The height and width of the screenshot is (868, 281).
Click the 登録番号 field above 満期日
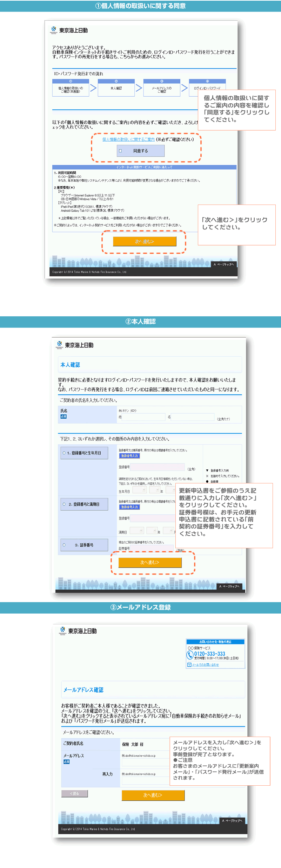click(x=152, y=518)
